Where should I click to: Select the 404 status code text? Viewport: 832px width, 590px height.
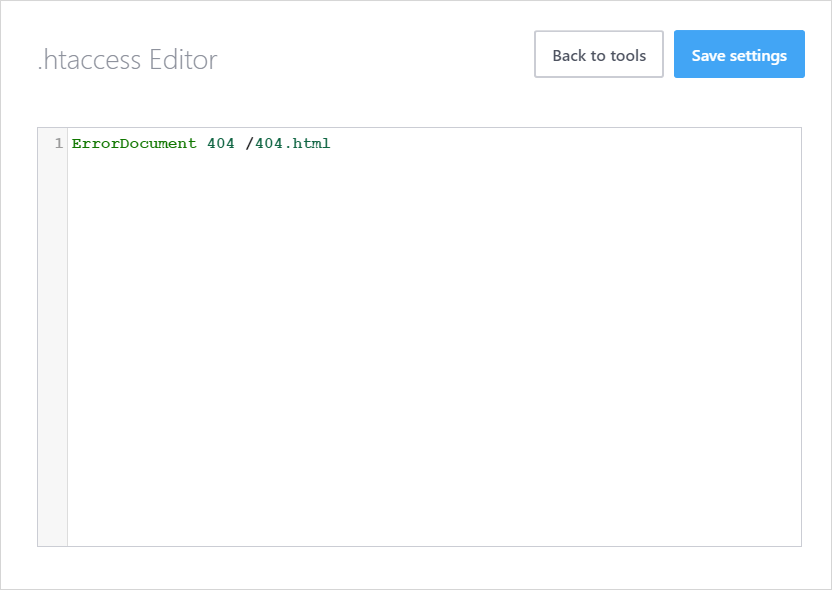click(219, 143)
